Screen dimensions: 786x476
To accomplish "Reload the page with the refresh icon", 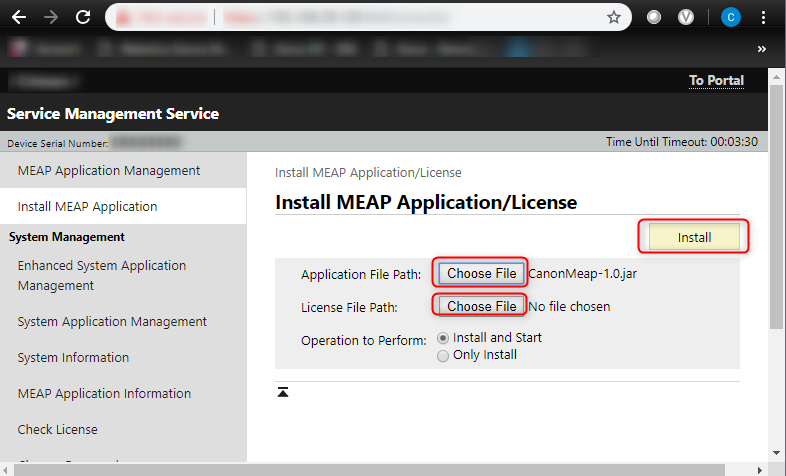I will click(83, 17).
